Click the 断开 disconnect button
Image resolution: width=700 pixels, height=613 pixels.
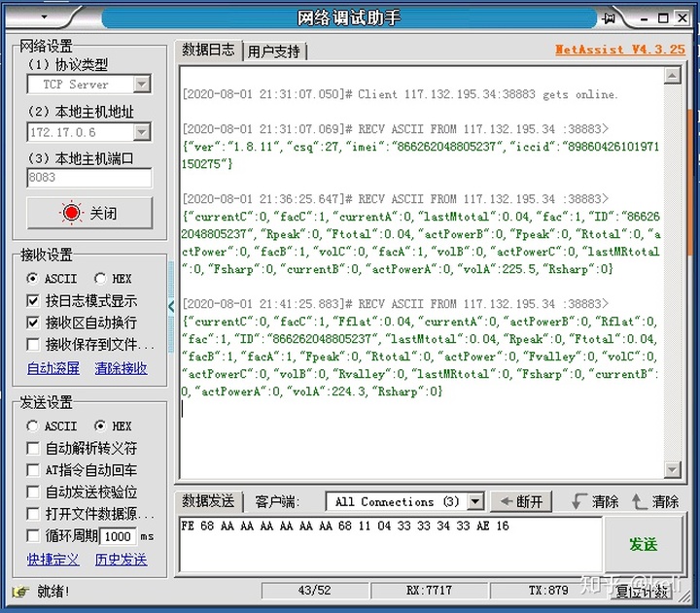[521, 501]
